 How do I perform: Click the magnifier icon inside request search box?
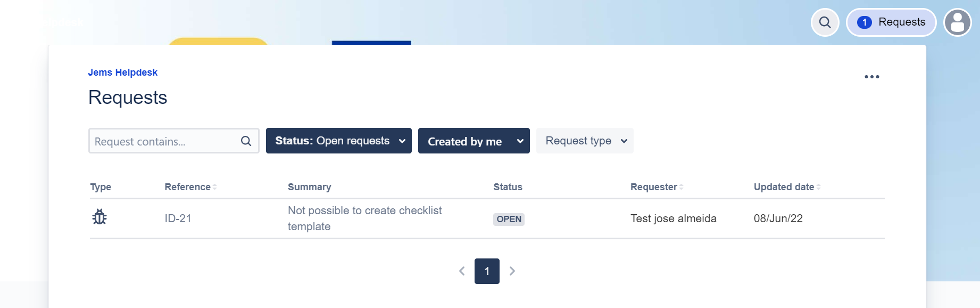coord(246,141)
